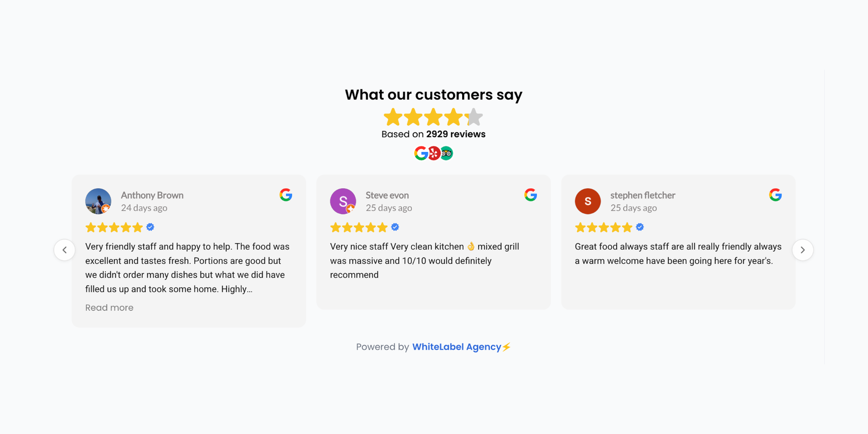
Task: Open the WhiteLabel Agency link
Action: (456, 347)
